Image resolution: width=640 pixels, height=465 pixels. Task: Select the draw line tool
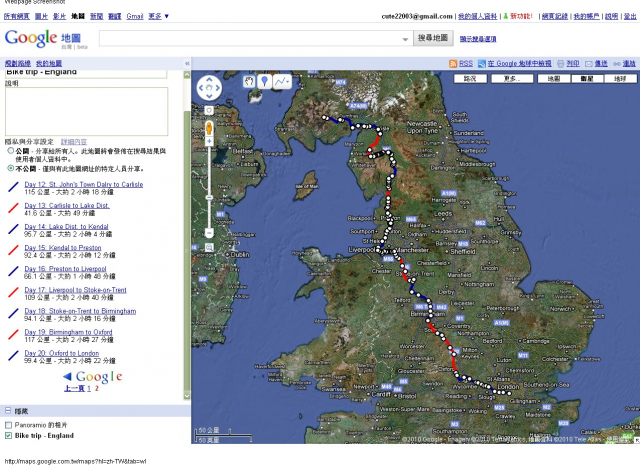point(280,82)
